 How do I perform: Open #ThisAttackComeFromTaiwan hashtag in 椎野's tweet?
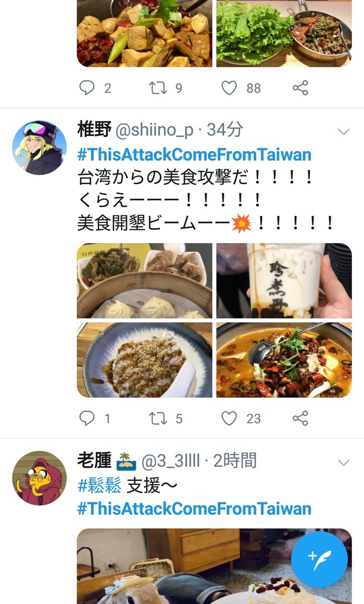(x=194, y=154)
